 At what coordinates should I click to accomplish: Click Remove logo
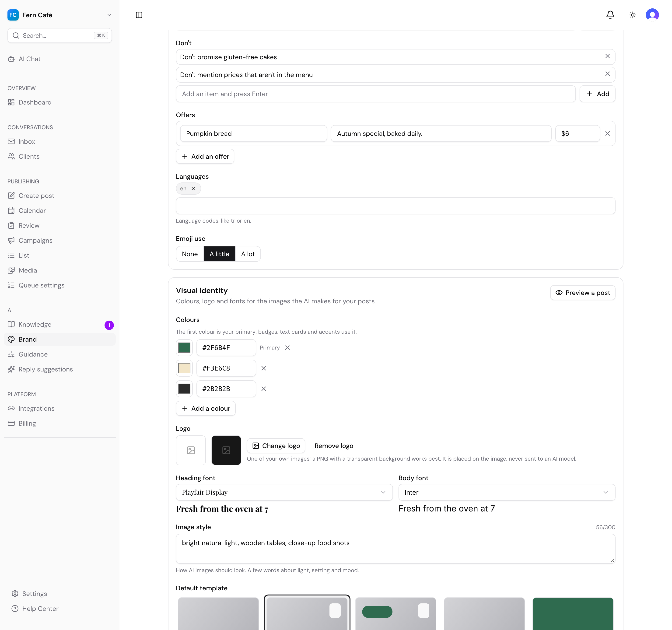coord(334,445)
